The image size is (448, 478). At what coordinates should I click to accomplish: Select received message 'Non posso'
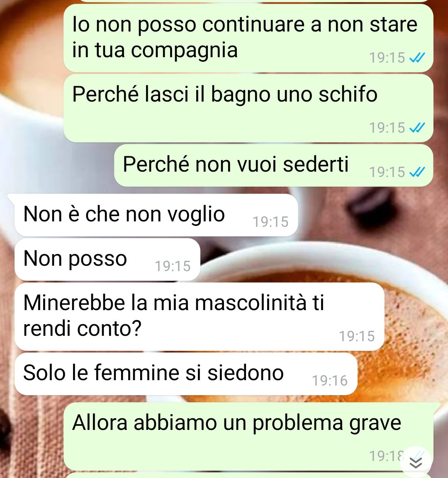pyautogui.click(x=107, y=260)
